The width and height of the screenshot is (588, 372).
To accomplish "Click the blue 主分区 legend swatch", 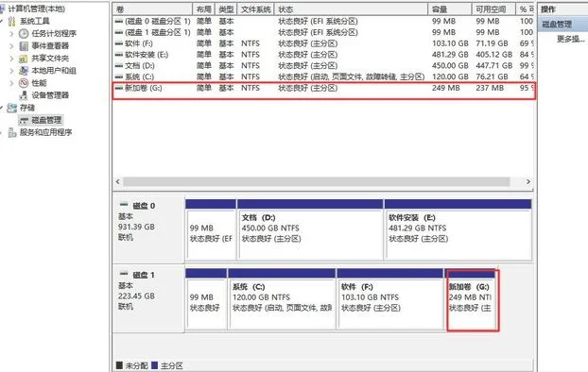I will point(154,365).
